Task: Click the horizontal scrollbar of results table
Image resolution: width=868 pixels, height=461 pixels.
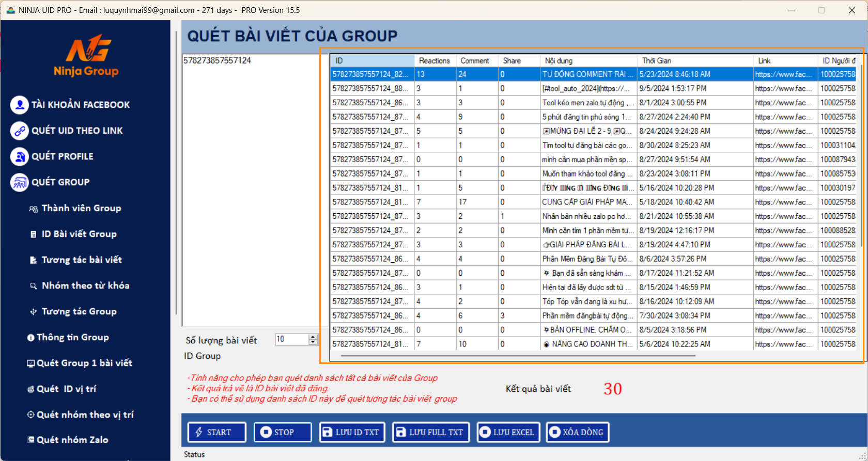Action: click(x=518, y=356)
